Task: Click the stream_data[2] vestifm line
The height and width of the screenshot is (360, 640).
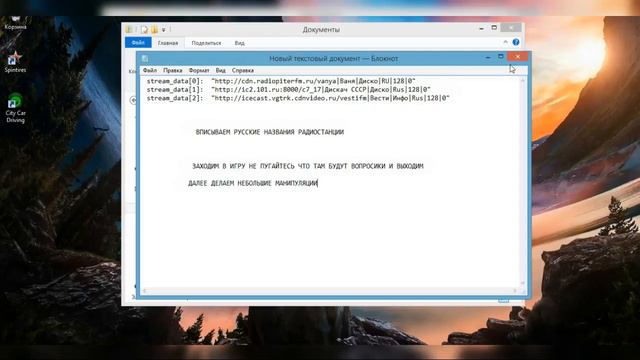Action: pos(298,98)
